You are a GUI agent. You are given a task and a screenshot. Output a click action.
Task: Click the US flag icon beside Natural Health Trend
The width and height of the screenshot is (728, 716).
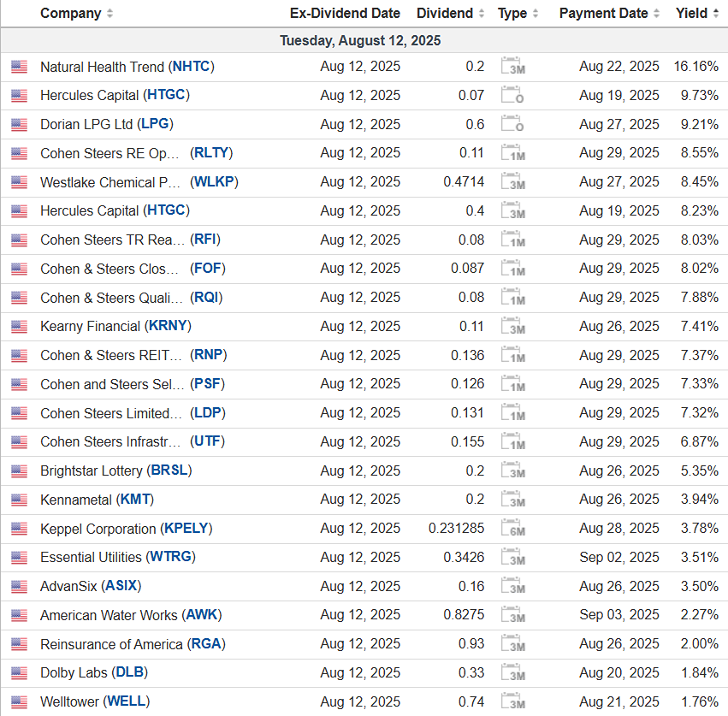19,67
